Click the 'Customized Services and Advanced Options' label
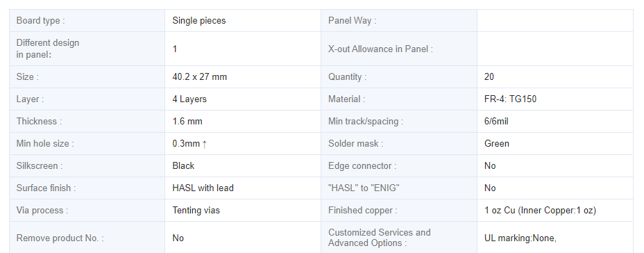The width and height of the screenshot is (644, 253). 380,238
